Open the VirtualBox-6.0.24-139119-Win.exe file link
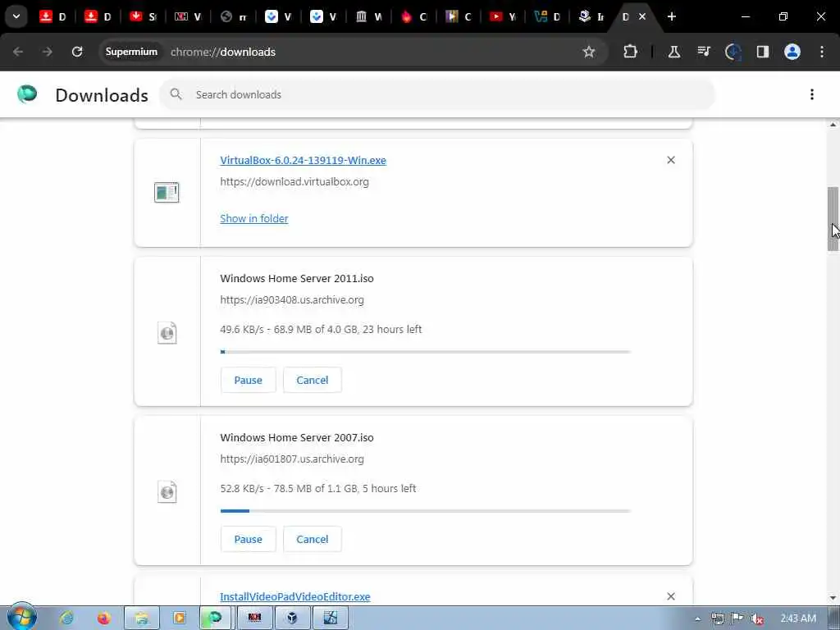840x630 pixels. point(303,160)
